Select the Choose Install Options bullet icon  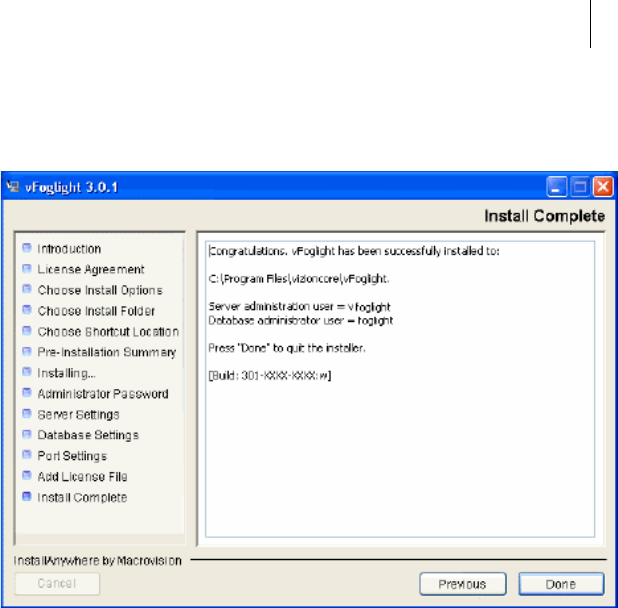tap(27, 289)
